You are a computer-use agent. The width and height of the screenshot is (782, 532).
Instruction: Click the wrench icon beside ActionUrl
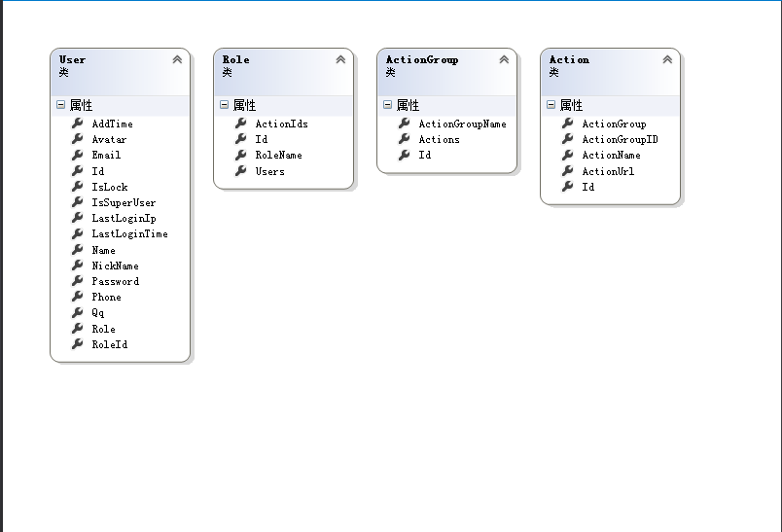pyautogui.click(x=568, y=170)
